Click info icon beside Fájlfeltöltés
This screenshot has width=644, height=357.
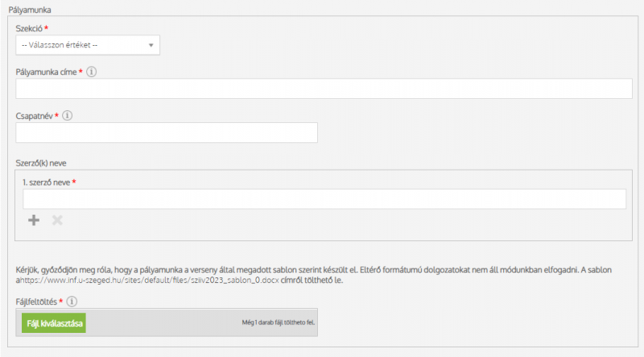[72, 302]
